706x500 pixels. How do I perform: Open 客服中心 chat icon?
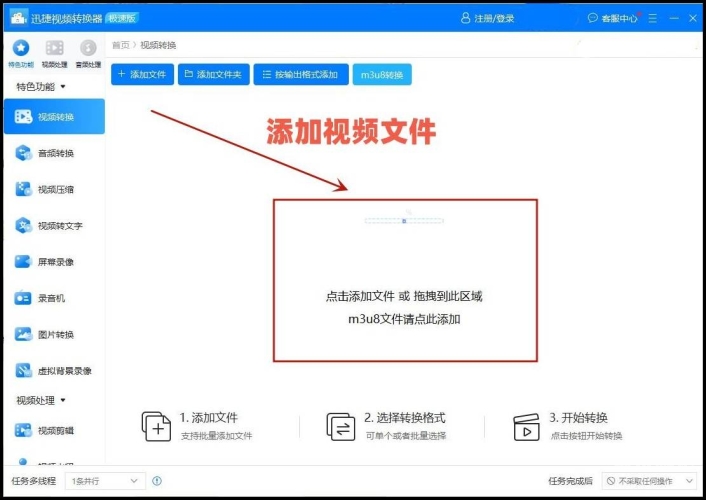(x=593, y=18)
